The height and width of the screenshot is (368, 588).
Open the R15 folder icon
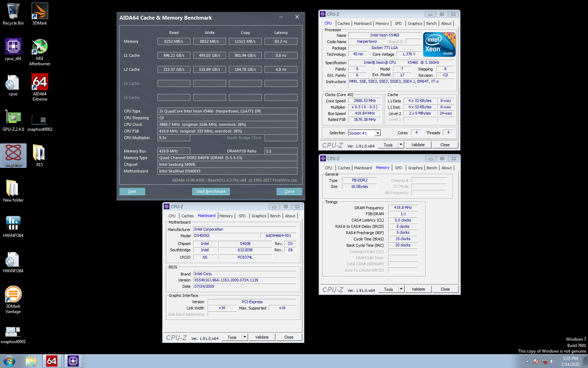click(x=40, y=156)
